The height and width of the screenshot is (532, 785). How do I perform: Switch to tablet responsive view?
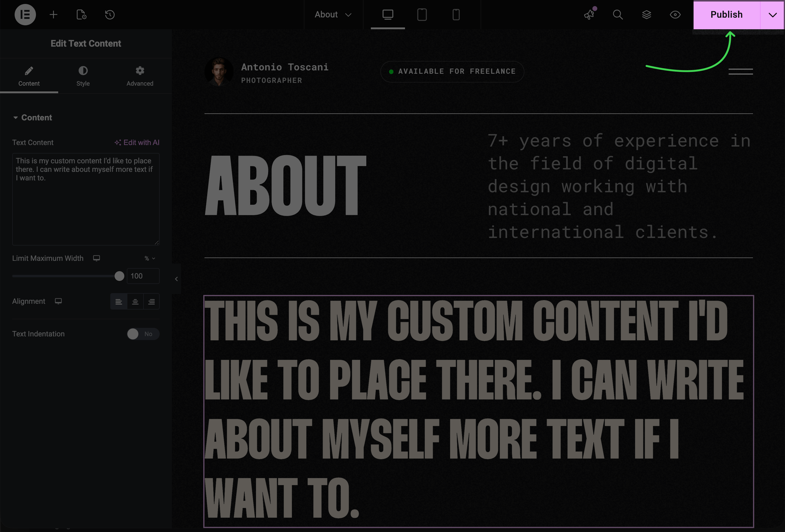421,15
